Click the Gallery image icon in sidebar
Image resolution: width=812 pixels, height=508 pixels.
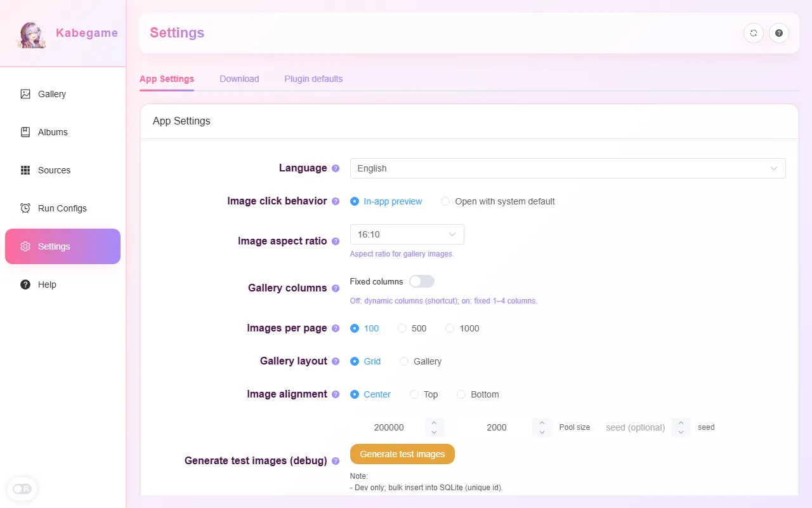point(25,94)
